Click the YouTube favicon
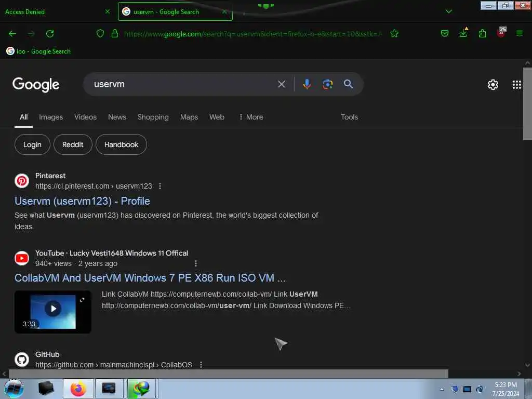532x399 pixels. pos(22,258)
